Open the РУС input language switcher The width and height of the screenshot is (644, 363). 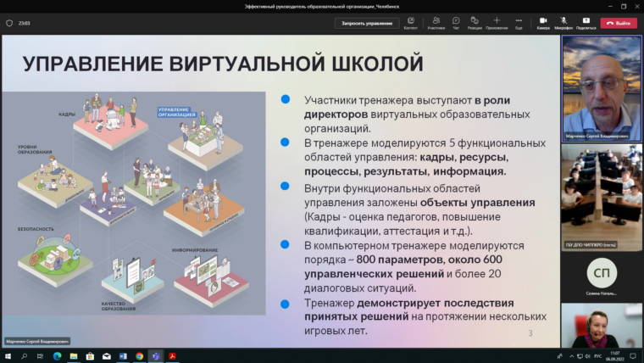pyautogui.click(x=598, y=356)
